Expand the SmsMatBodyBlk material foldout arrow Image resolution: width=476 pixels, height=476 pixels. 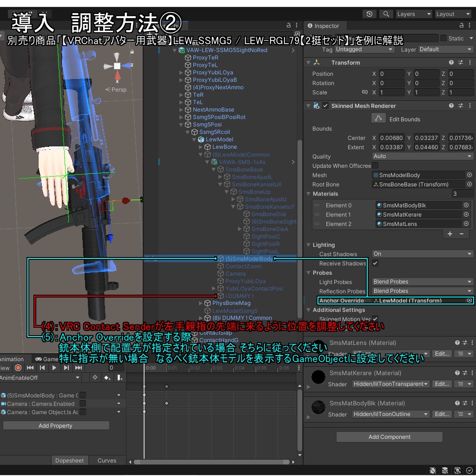(x=309, y=417)
